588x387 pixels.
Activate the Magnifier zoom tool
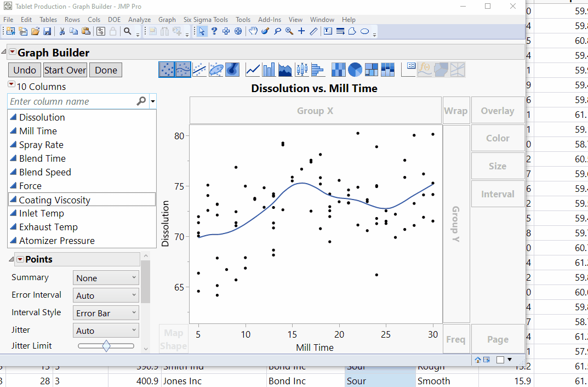289,31
